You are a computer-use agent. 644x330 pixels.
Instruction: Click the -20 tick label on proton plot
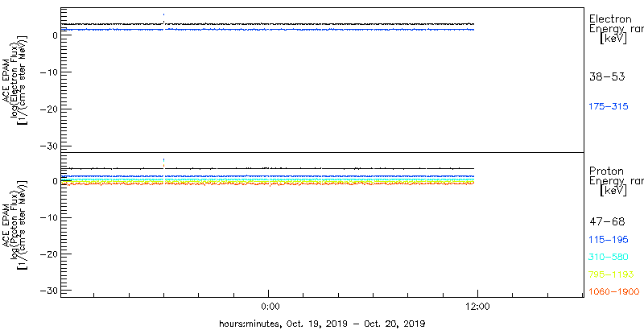(x=48, y=254)
